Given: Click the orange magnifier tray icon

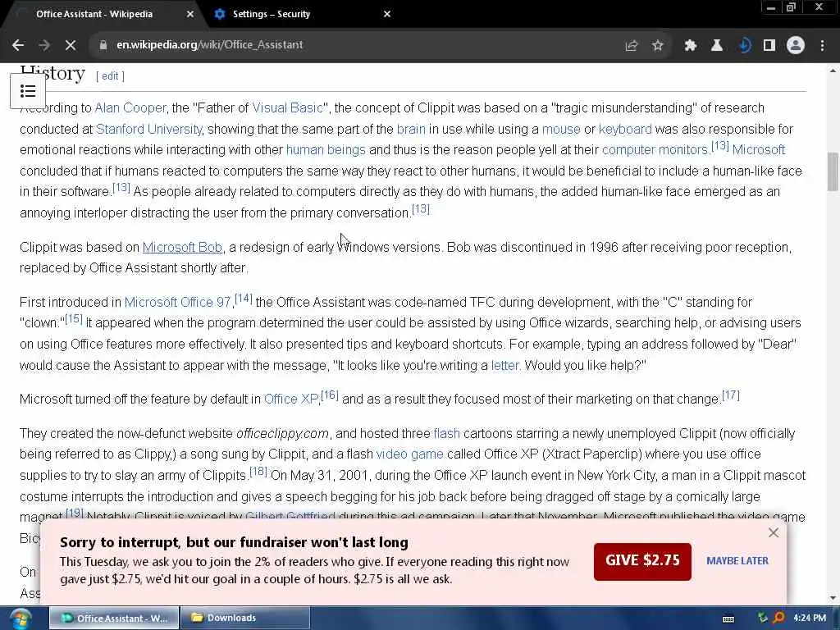Looking at the screenshot, I should tap(779, 618).
